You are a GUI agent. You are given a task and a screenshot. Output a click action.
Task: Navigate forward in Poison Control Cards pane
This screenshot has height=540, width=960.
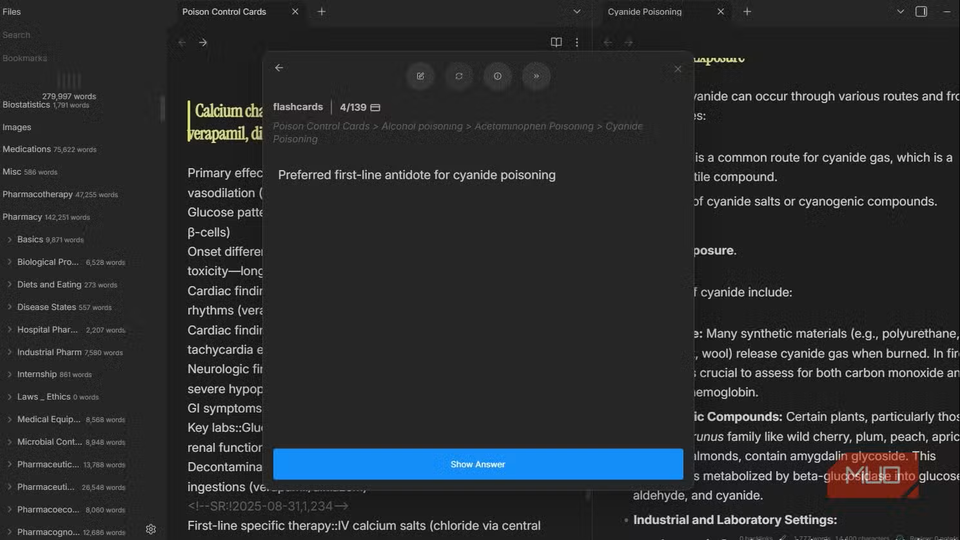click(x=203, y=43)
